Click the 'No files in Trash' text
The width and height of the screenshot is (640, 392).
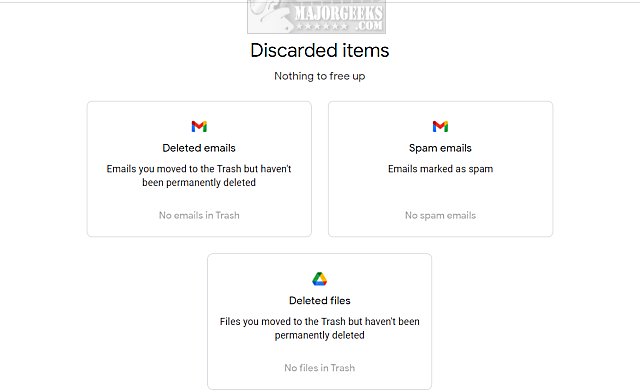(x=320, y=368)
